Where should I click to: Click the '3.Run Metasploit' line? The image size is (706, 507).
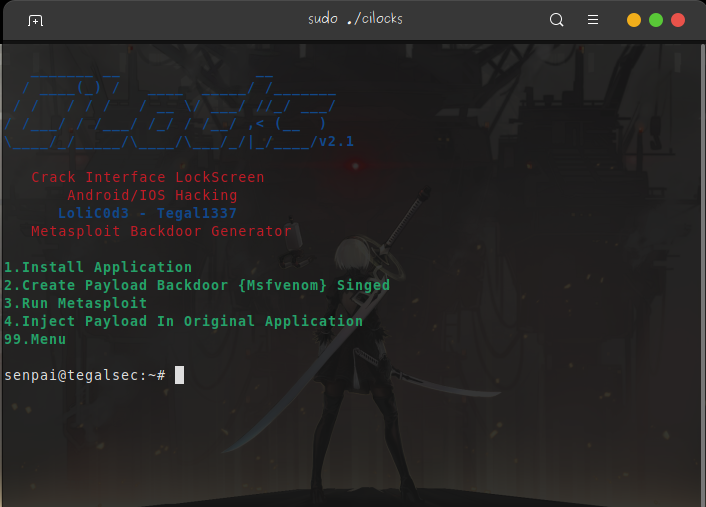coord(76,303)
